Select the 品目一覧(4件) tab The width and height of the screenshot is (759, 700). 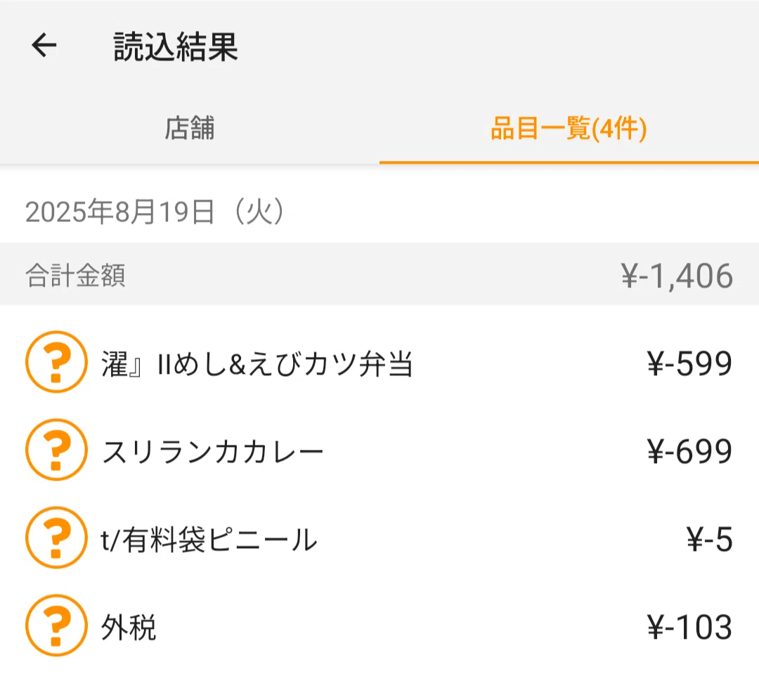(569, 129)
